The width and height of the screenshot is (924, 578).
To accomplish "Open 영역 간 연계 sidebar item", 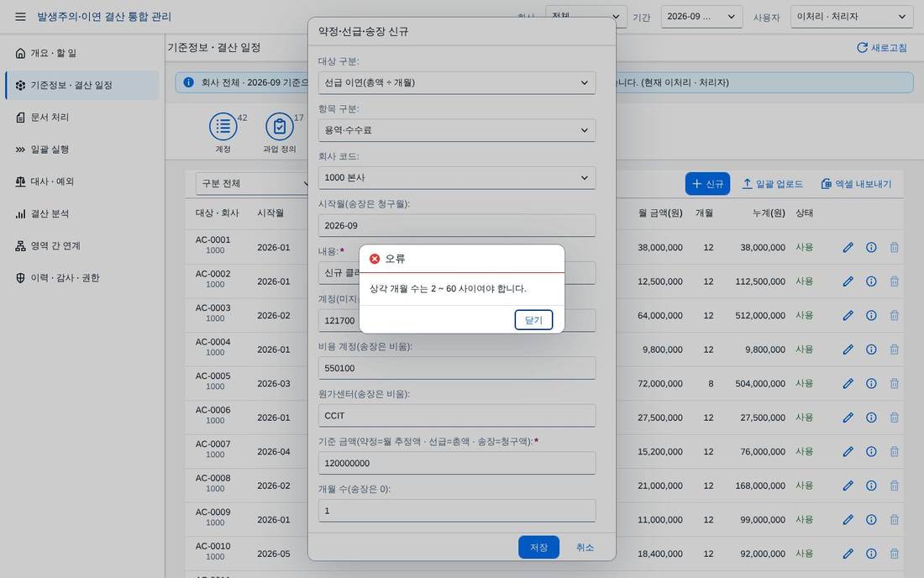I will [x=82, y=245].
